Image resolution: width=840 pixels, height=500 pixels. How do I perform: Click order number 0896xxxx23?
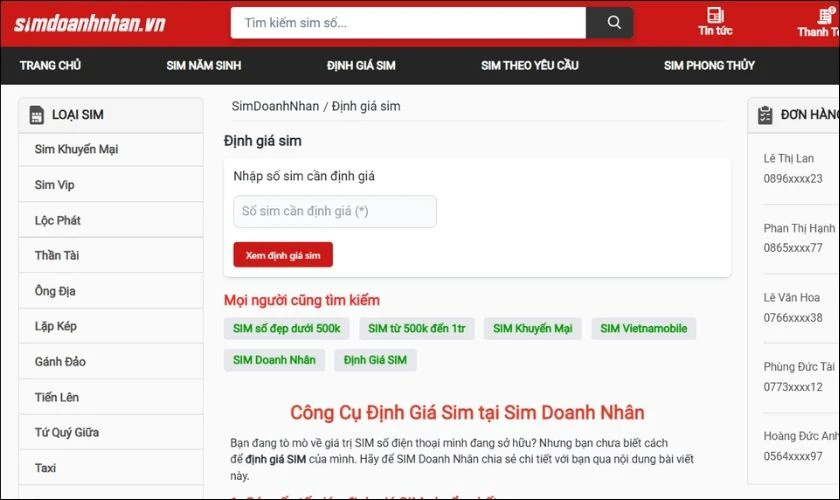tap(793, 178)
